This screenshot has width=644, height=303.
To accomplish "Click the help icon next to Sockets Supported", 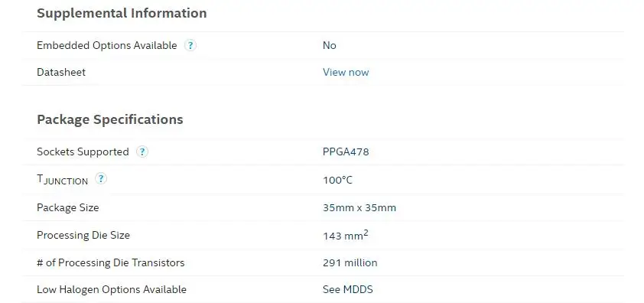I will (x=142, y=151).
